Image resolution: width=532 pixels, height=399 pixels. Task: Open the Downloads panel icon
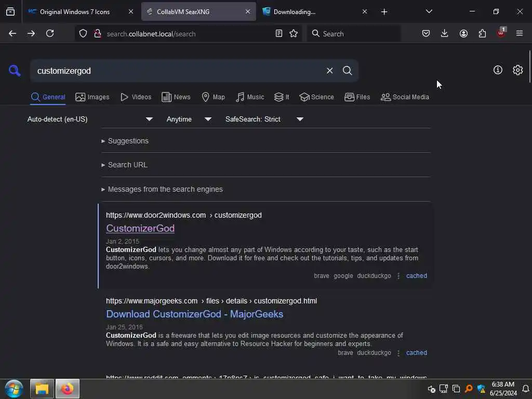445,33
